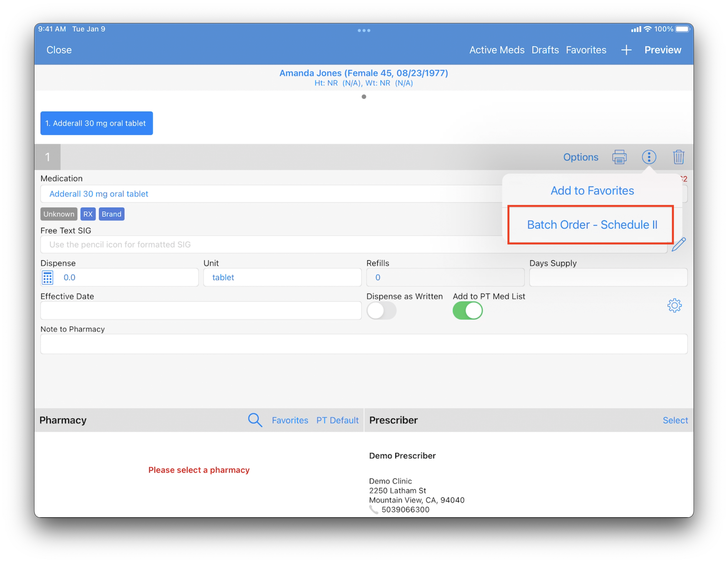Open the Drafts section
Image resolution: width=728 pixels, height=563 pixels.
point(545,49)
